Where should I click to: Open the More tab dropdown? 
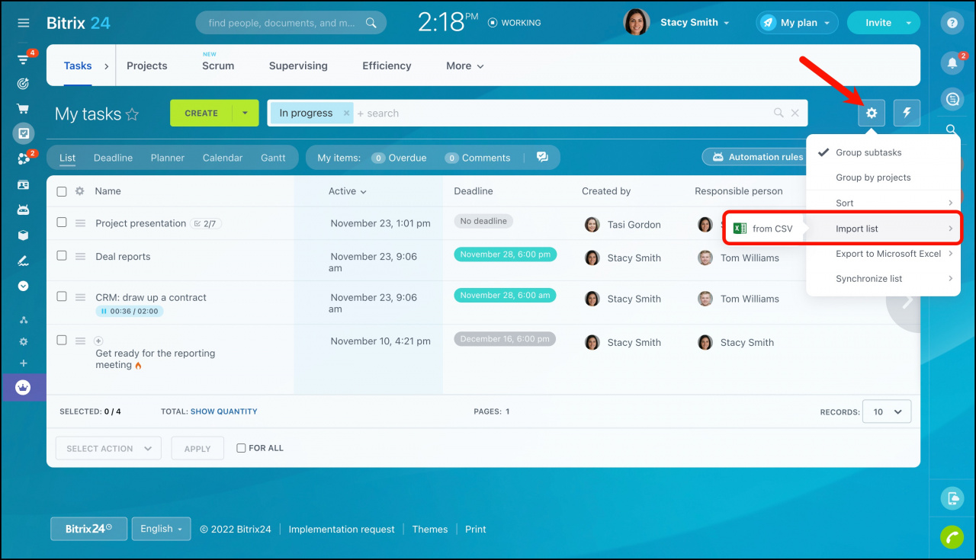[x=465, y=66]
